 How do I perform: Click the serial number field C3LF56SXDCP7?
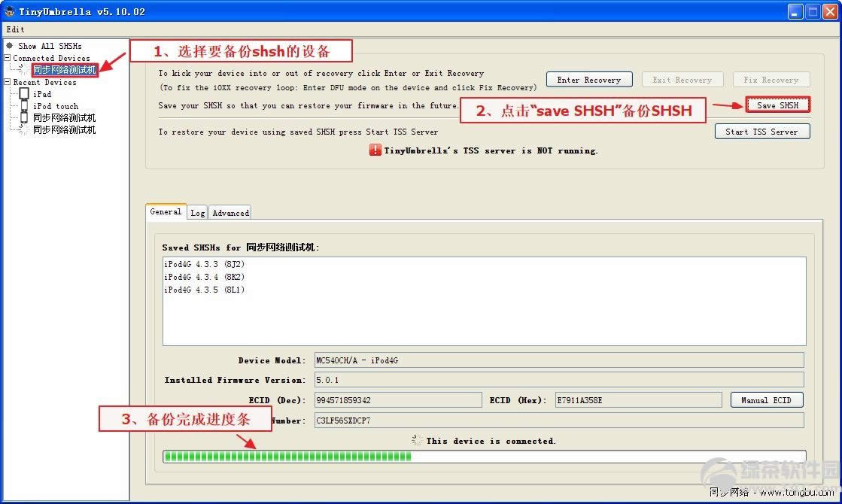pos(559,421)
